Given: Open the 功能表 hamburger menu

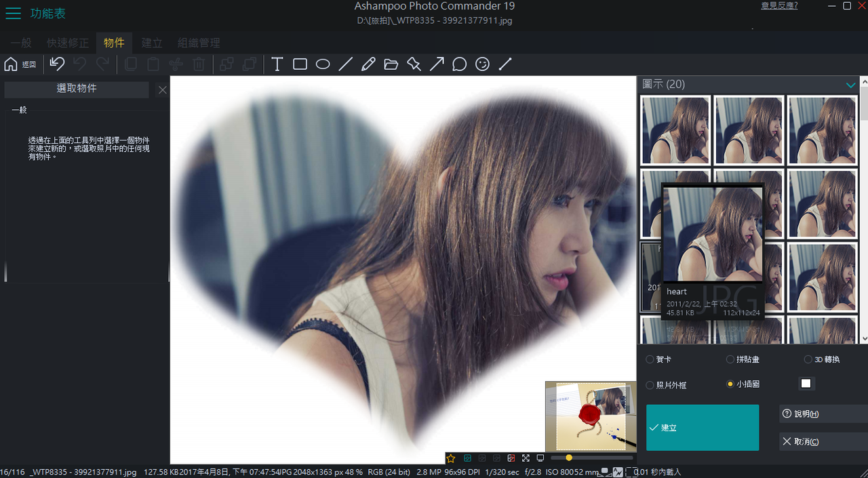Looking at the screenshot, I should coord(13,14).
